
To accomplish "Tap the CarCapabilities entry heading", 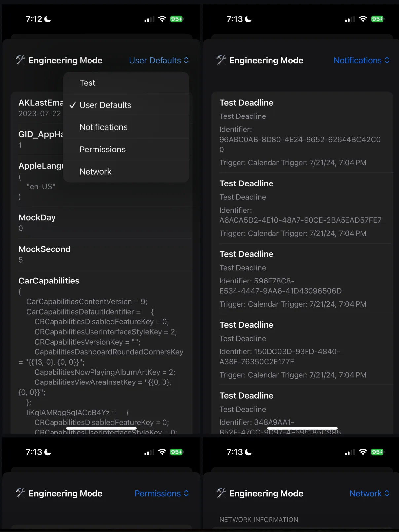I will click(x=49, y=281).
